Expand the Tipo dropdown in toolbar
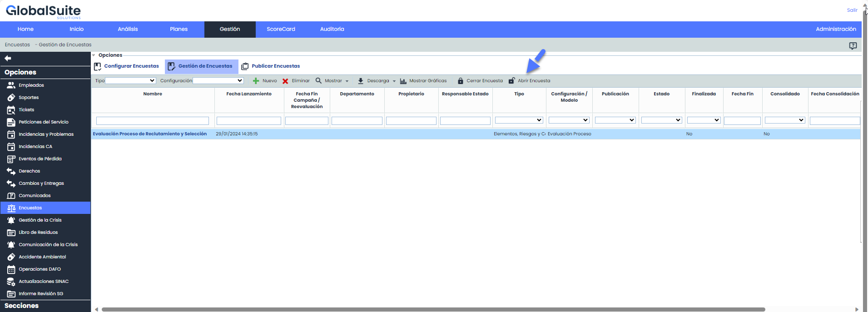The width and height of the screenshot is (868, 312). point(130,81)
